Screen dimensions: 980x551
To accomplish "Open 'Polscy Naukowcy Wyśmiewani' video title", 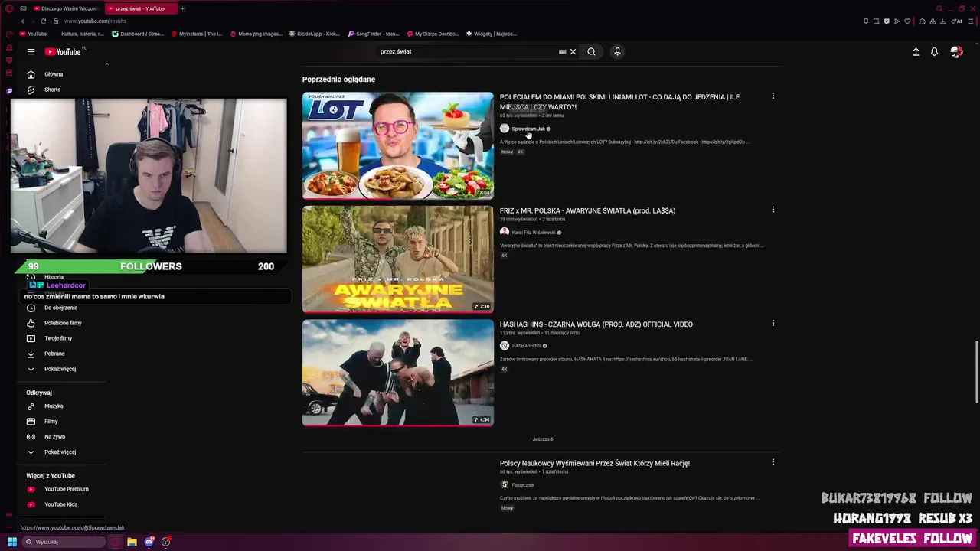I will [595, 463].
